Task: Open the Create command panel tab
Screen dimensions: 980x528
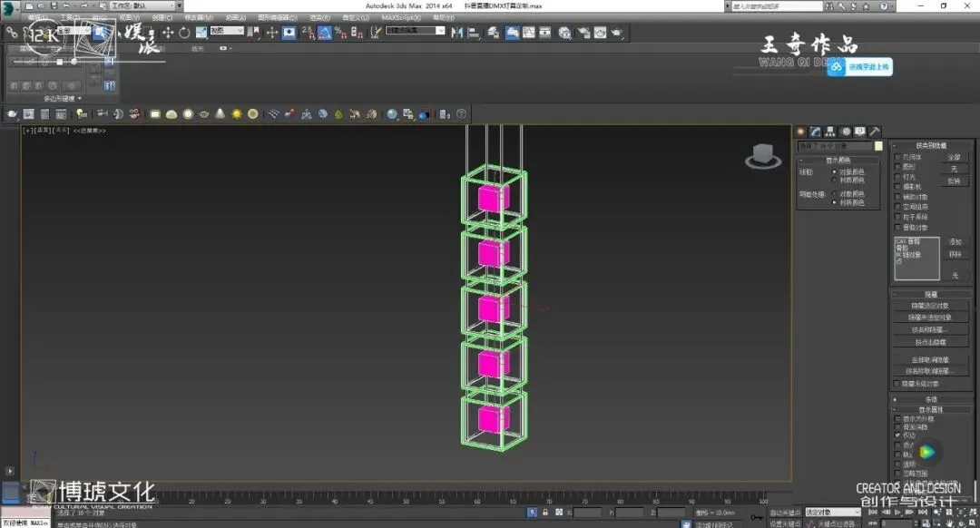Action: coord(801,132)
